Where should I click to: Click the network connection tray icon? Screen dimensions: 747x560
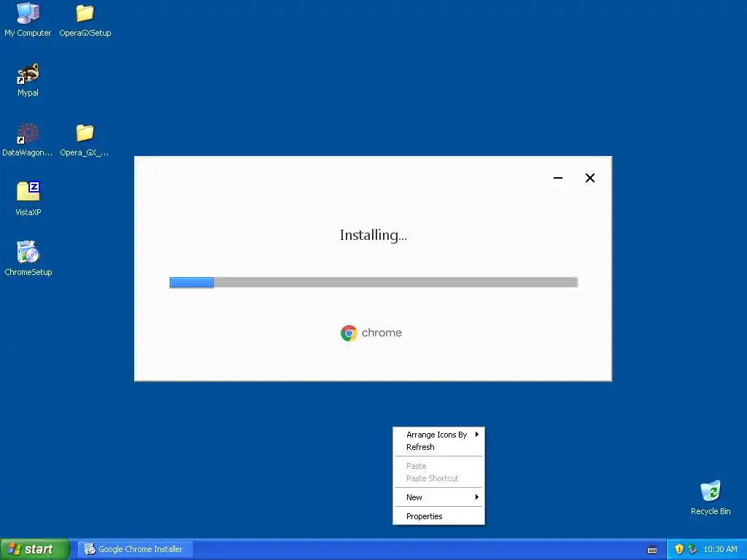(693, 549)
